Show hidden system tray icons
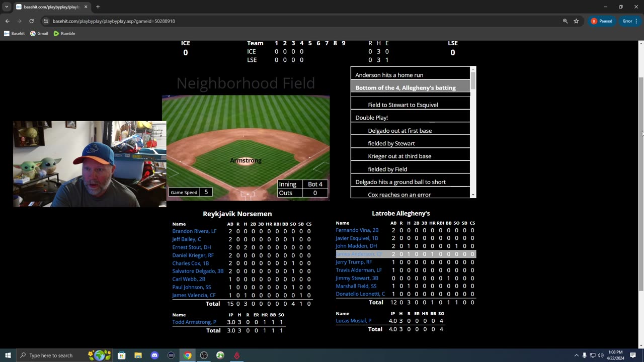This screenshot has width=644, height=362. point(576,355)
